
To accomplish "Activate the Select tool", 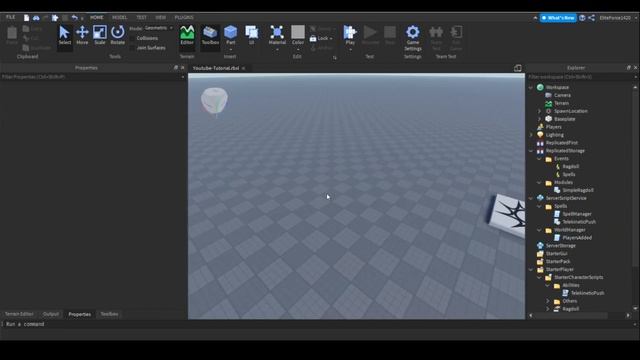I will tap(64, 36).
